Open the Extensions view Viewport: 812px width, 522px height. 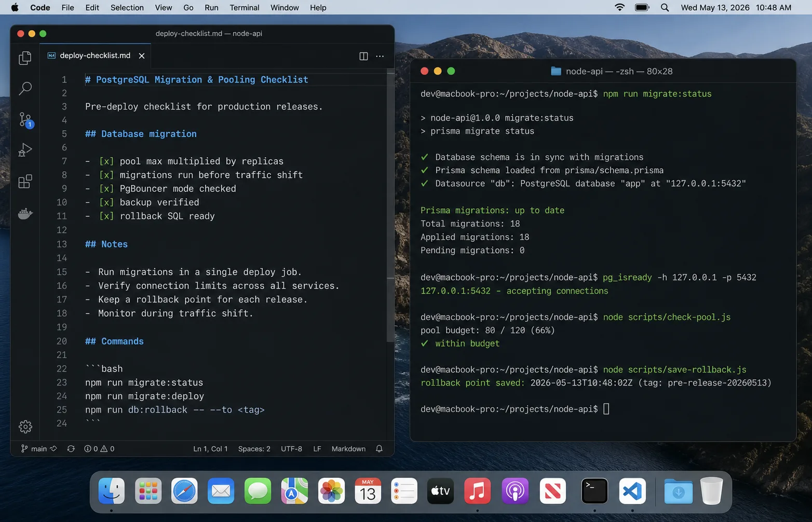[25, 182]
